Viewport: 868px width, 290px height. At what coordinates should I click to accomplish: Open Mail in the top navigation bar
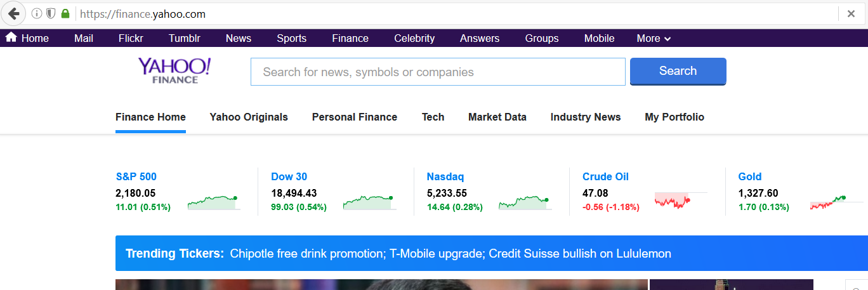[84, 38]
